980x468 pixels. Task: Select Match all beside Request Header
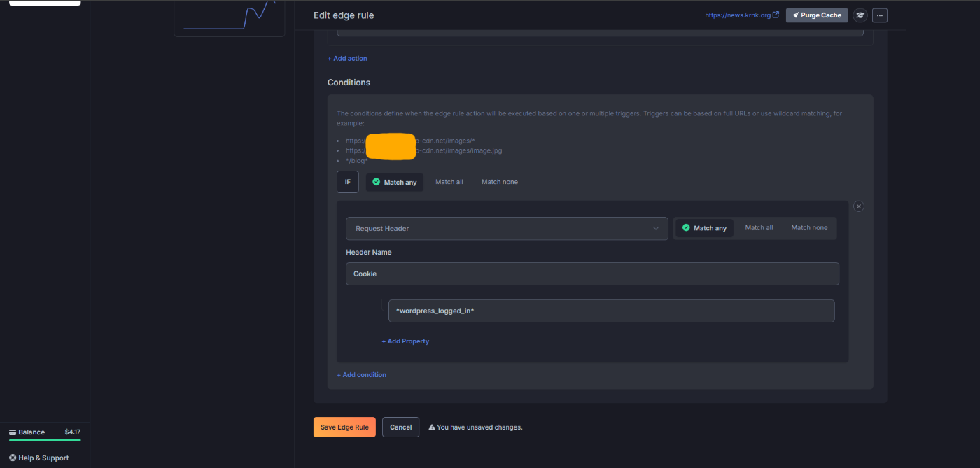[x=759, y=228]
